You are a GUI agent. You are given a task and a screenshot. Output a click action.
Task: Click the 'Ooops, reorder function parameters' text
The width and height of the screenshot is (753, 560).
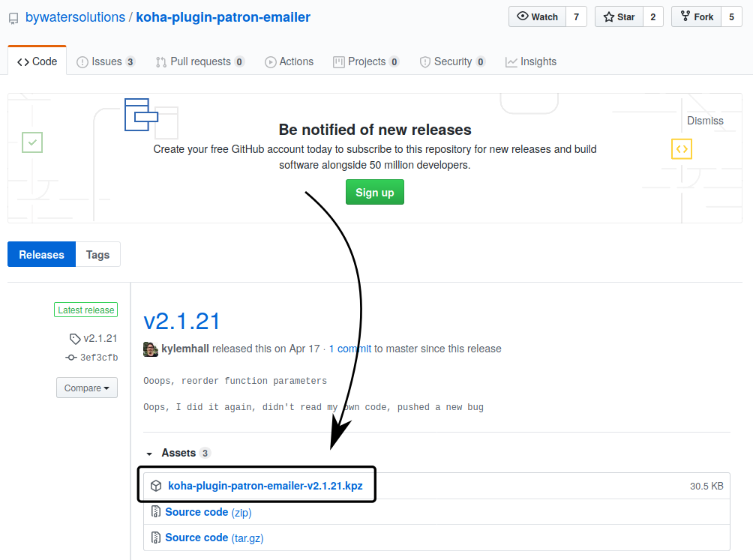[235, 381]
